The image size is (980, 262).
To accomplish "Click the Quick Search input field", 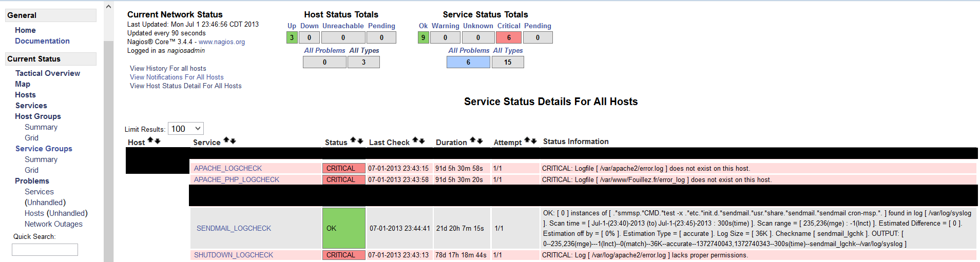I will pos(45,250).
